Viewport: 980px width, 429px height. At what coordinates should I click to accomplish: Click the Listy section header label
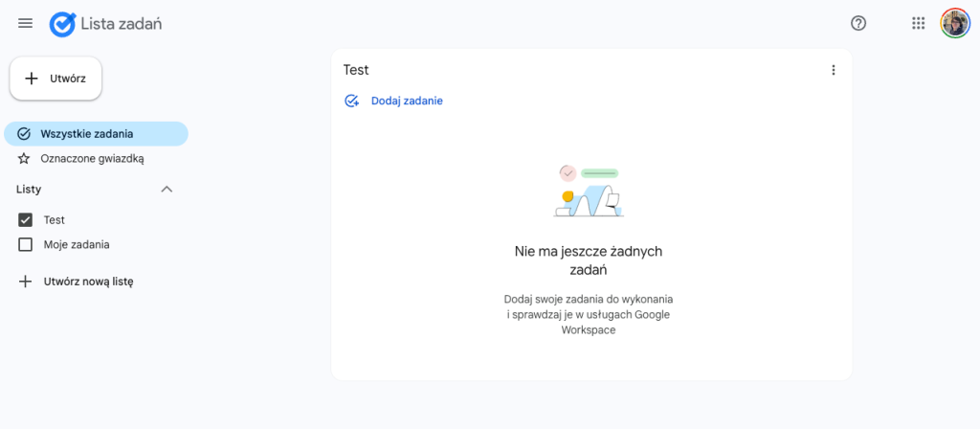tap(29, 190)
